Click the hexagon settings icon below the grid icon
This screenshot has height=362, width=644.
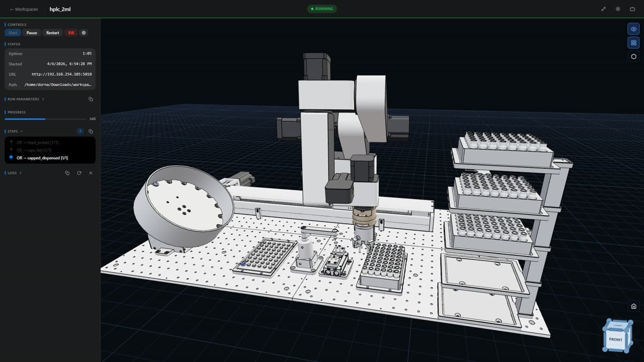pos(633,56)
